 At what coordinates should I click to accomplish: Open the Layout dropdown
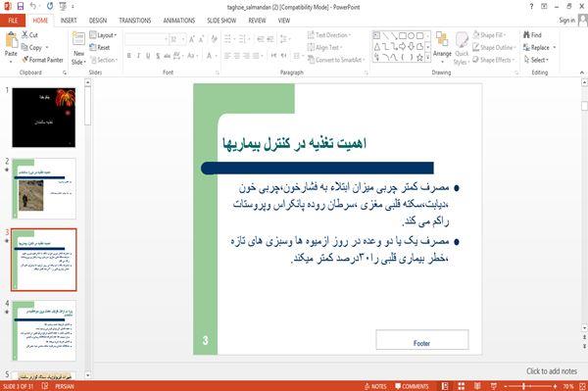[x=103, y=35]
